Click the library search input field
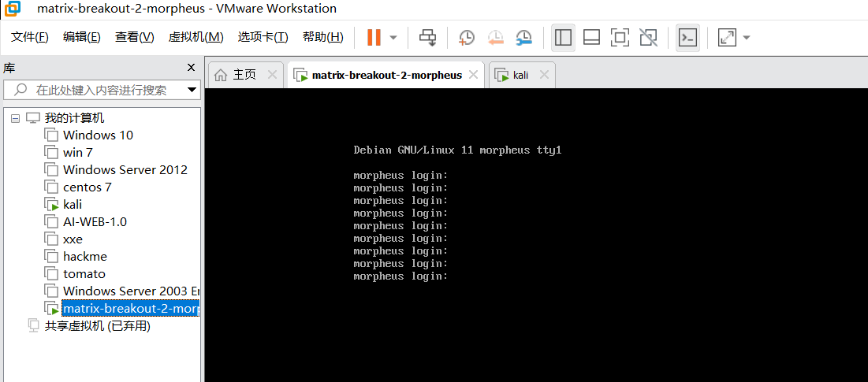The width and height of the screenshot is (868, 382). 101,90
